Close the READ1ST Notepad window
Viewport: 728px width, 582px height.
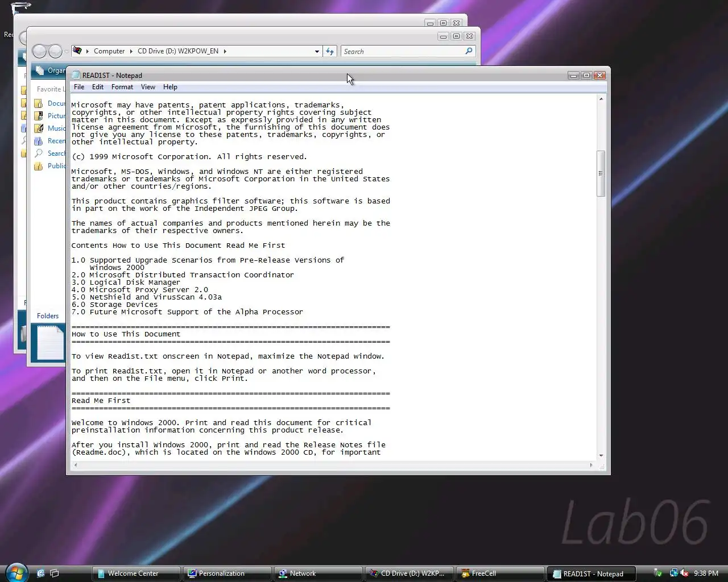(599, 75)
